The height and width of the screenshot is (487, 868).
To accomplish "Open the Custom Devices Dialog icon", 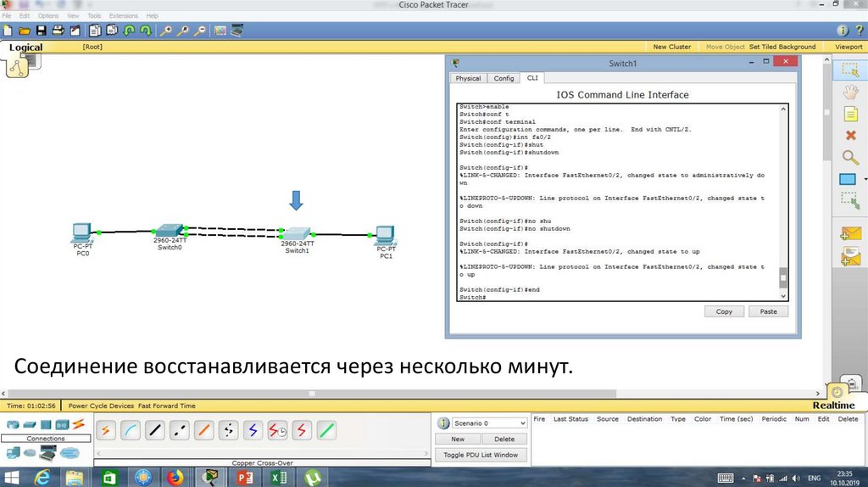I will (237, 31).
